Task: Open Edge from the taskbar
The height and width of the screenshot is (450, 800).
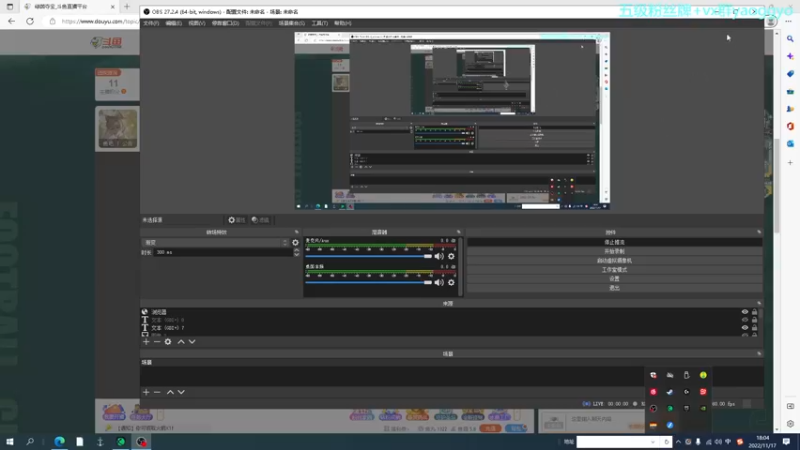Action: [60, 441]
